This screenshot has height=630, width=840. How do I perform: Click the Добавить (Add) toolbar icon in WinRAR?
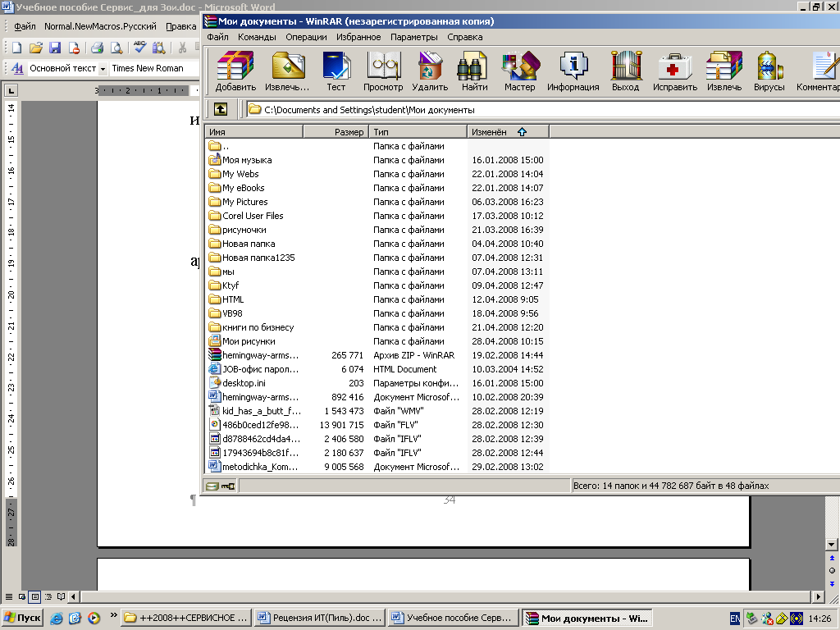point(235,71)
